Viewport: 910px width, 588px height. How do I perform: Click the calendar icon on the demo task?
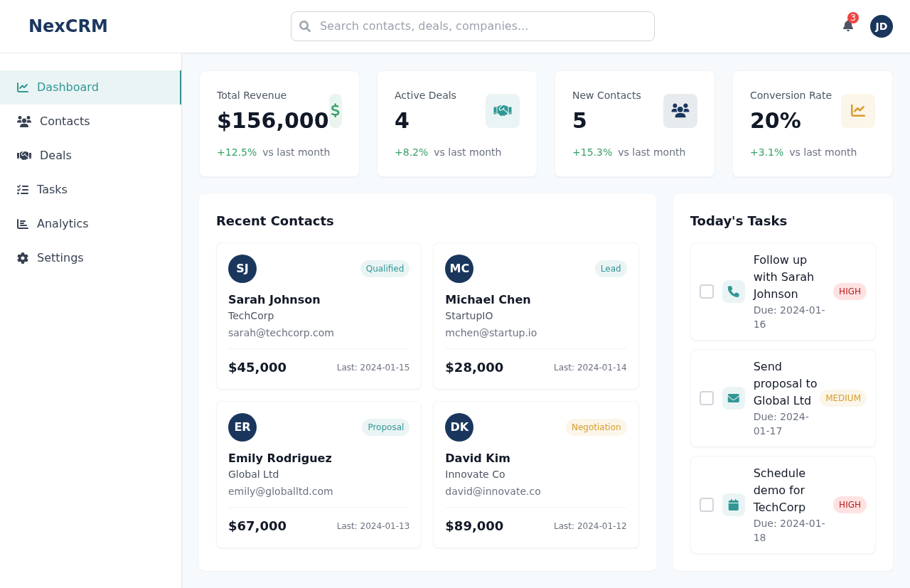(x=734, y=504)
